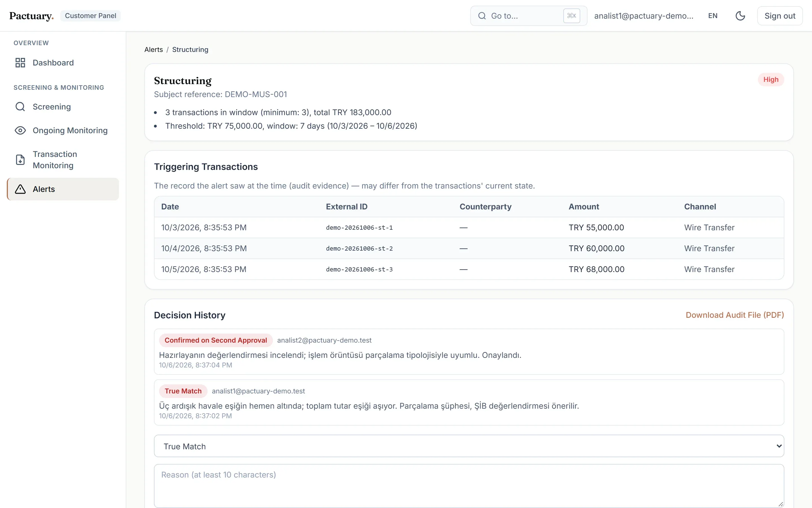Click external ID demo-20261006-st-1
The width and height of the screenshot is (812, 508).
coord(359,228)
